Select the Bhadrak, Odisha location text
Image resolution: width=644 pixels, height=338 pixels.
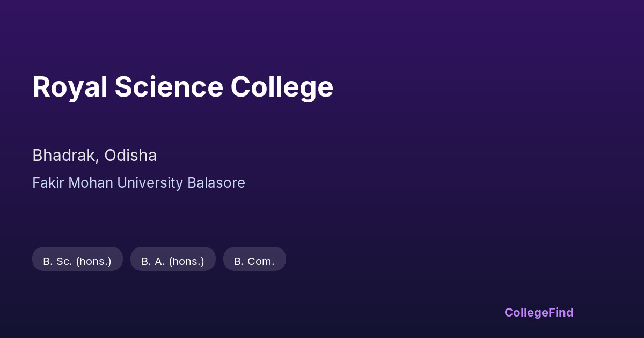pyautogui.click(x=94, y=156)
